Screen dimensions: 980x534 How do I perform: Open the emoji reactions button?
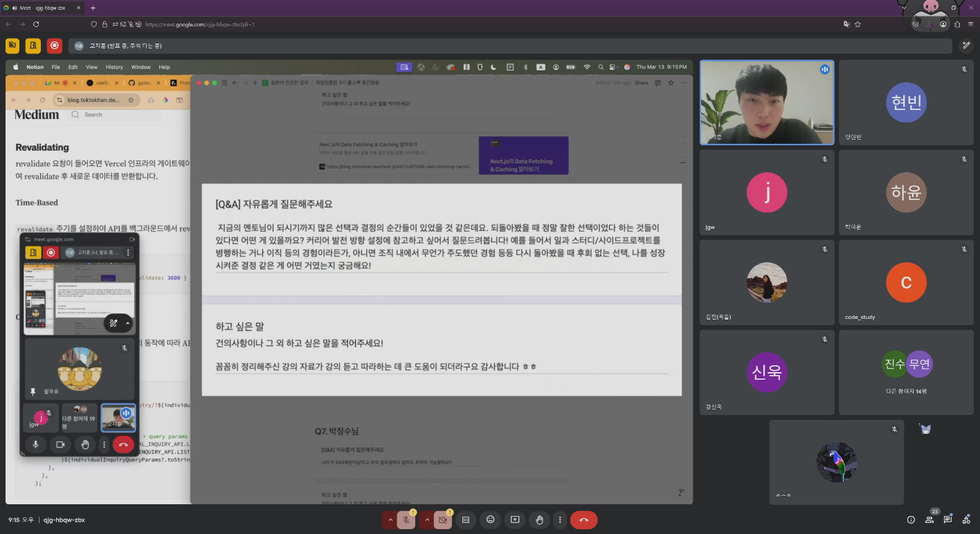point(491,520)
